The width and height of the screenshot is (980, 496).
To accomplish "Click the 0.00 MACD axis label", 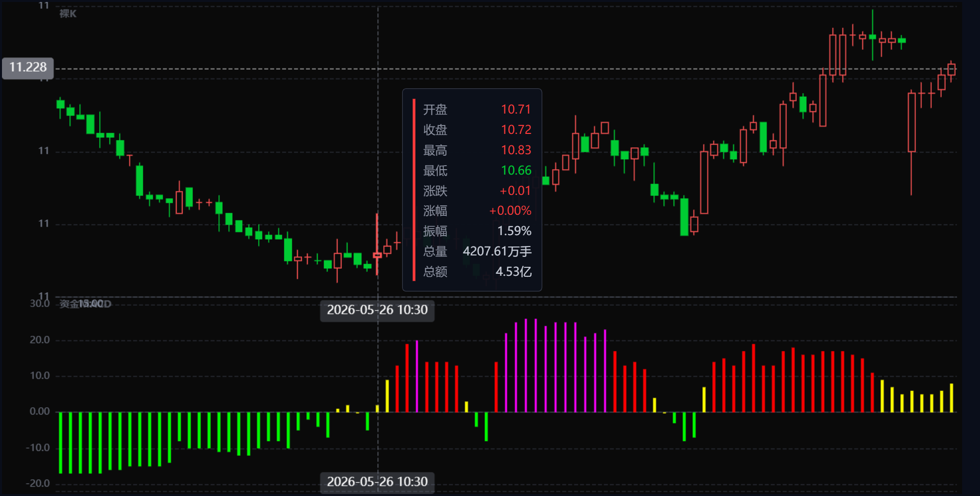I will 40,412.
